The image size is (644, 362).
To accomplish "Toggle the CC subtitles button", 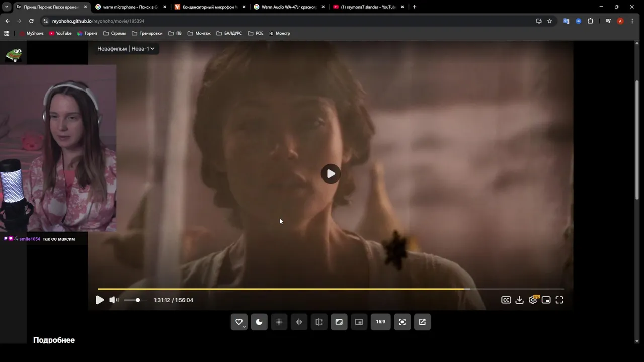I will [506, 300].
